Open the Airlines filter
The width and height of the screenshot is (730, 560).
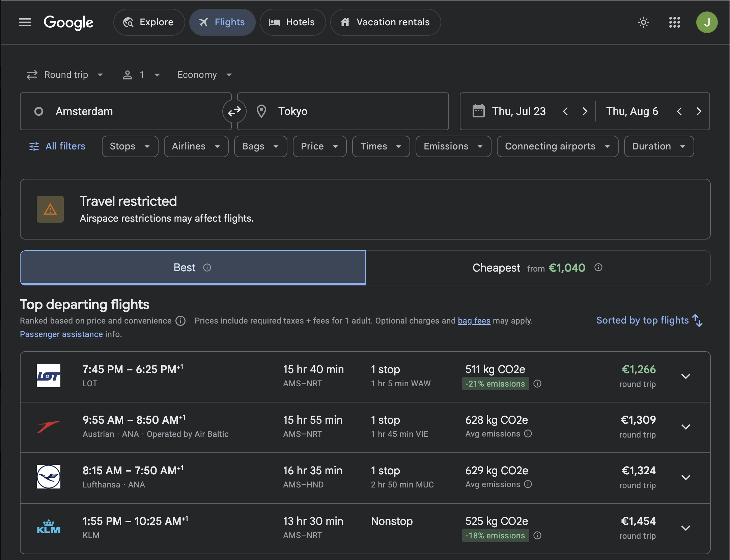[x=196, y=146]
